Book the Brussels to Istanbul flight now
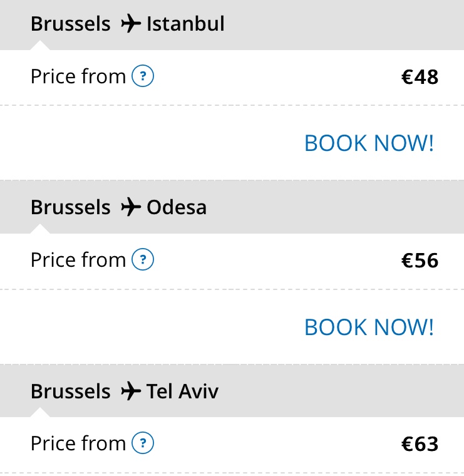This screenshot has height=476, width=464. click(369, 143)
